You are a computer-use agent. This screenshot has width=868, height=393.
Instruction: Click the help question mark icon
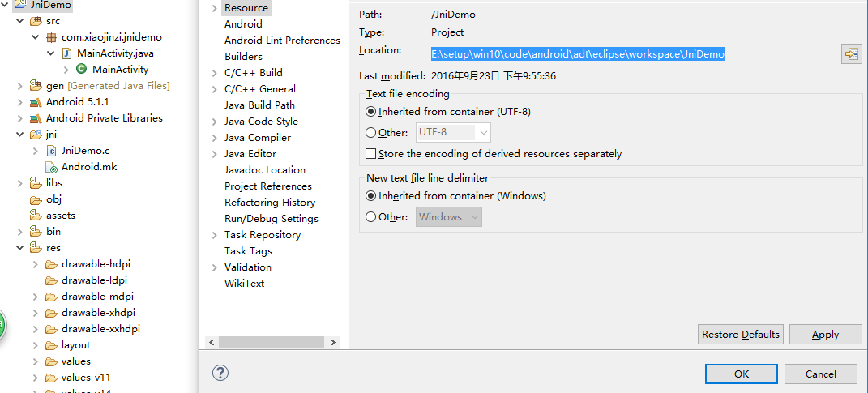[x=220, y=373]
